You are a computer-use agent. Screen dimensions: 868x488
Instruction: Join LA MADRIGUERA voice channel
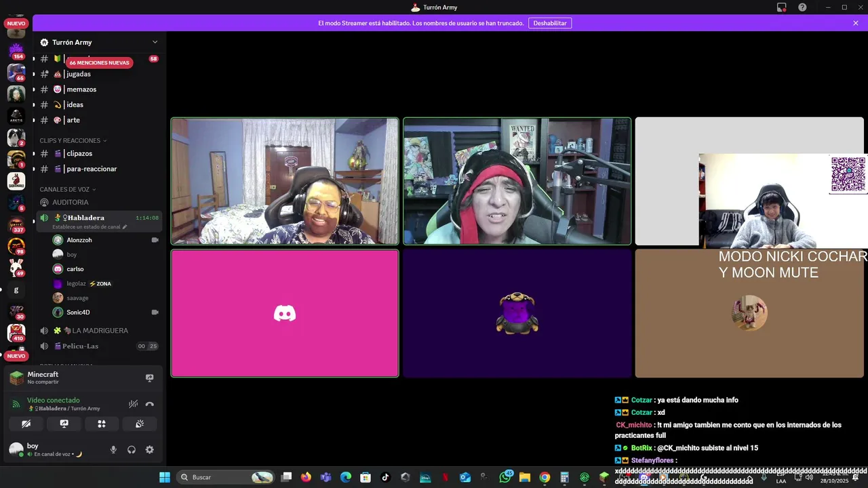click(x=99, y=331)
